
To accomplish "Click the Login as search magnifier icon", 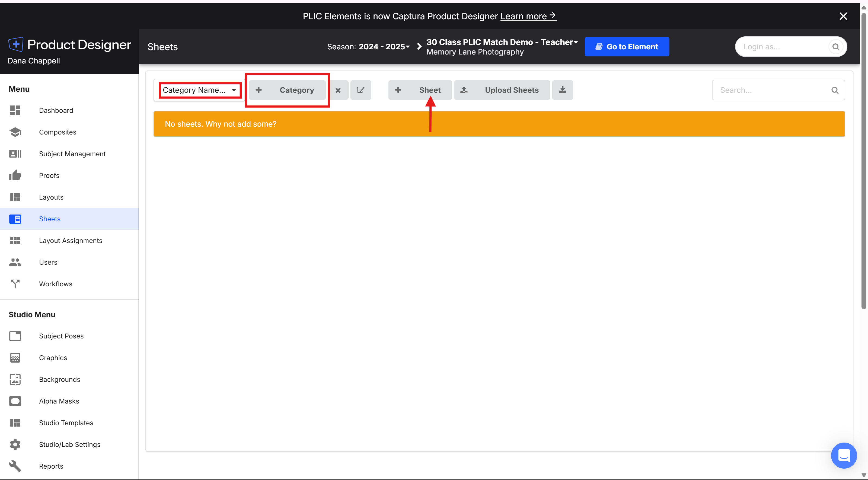I will pos(836,47).
